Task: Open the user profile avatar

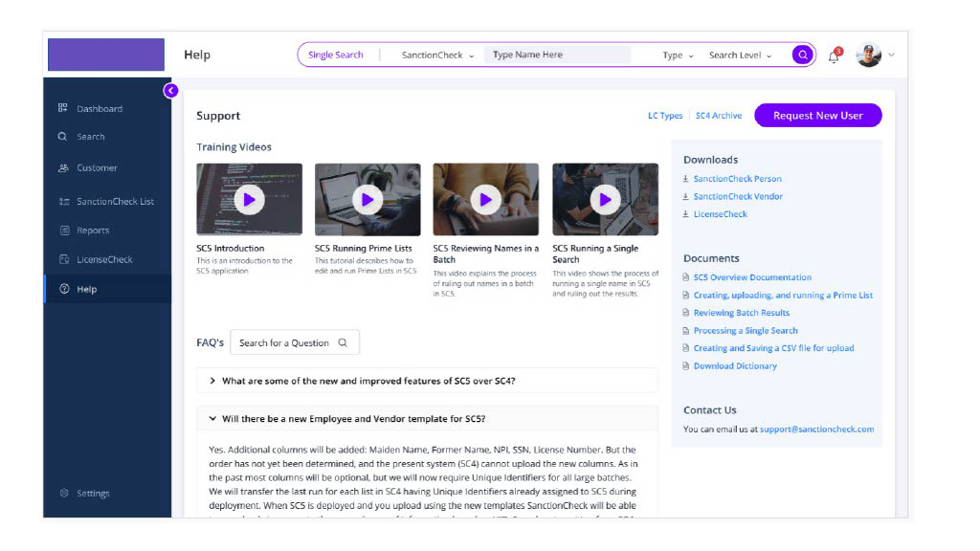Action: pyautogui.click(x=869, y=55)
